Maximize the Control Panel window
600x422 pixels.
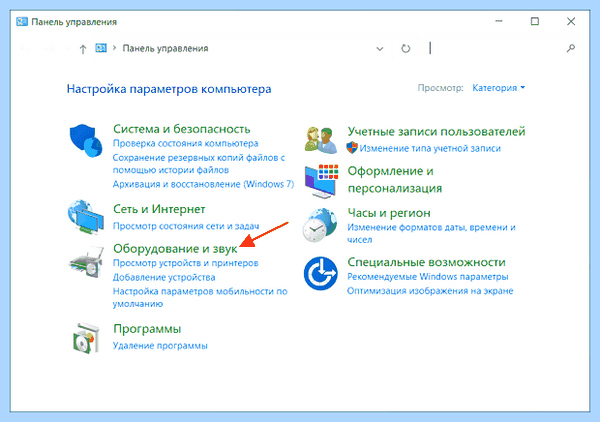click(535, 21)
